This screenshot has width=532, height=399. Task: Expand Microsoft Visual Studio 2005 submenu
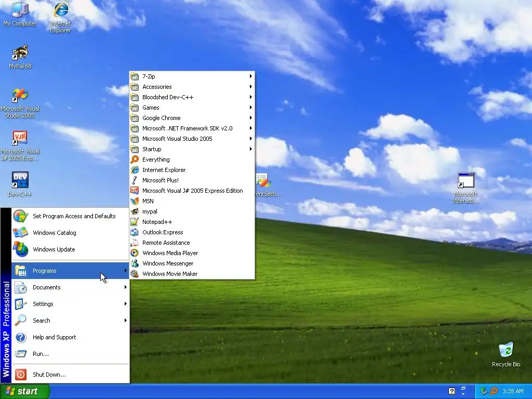coord(192,139)
